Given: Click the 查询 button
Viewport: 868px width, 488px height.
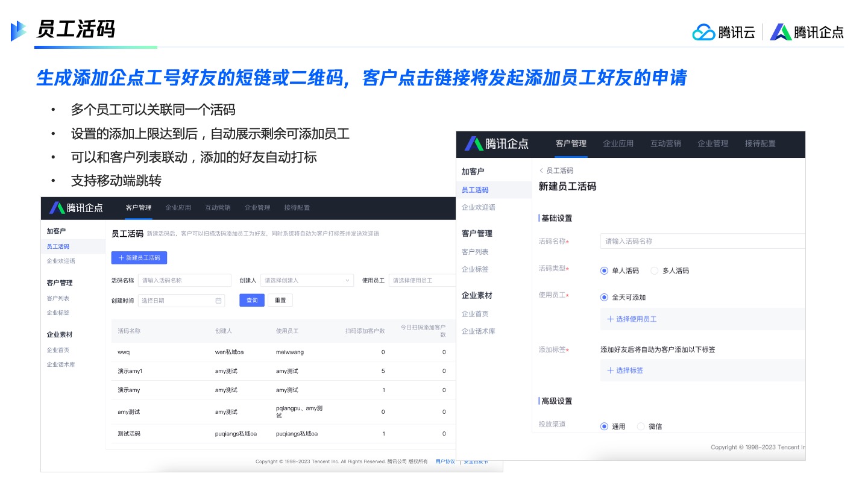Looking at the screenshot, I should (x=252, y=300).
